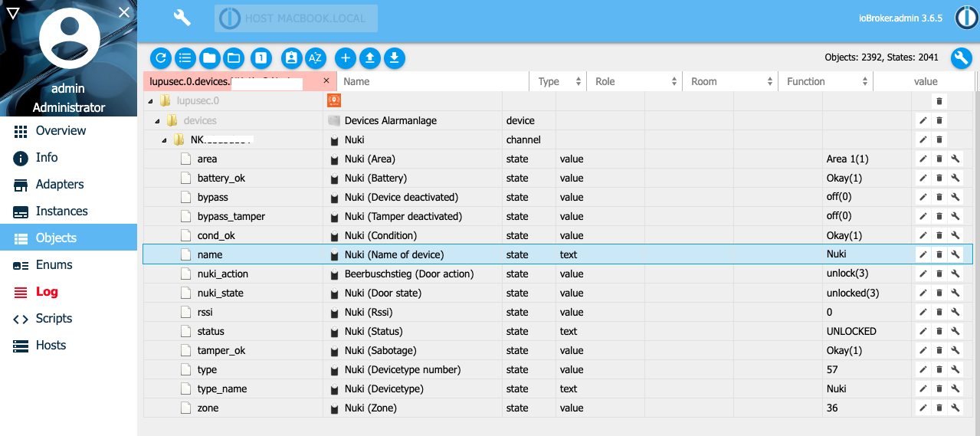Select the cond_ok tree row
The width and height of the screenshot is (980, 436).
(x=557, y=235)
